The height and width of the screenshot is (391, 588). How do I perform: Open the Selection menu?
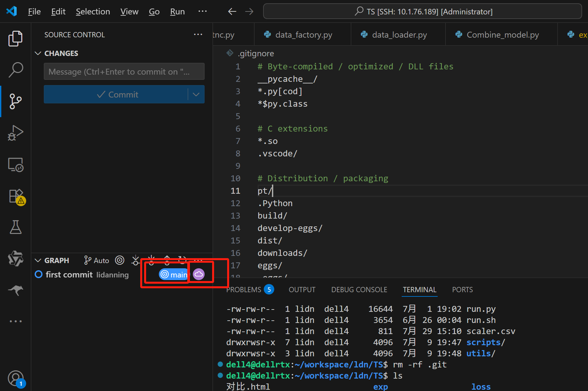[x=93, y=12]
